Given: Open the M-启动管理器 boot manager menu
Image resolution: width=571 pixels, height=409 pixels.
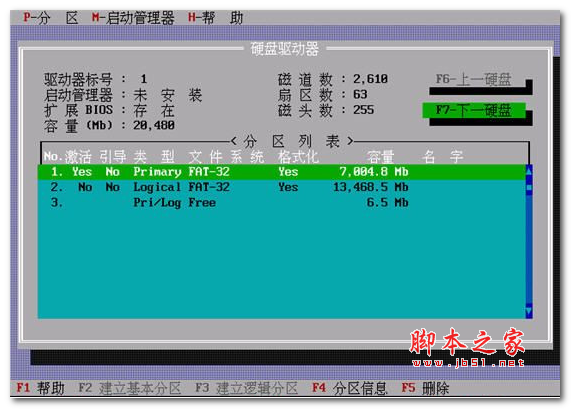Looking at the screenshot, I should tap(133, 18).
